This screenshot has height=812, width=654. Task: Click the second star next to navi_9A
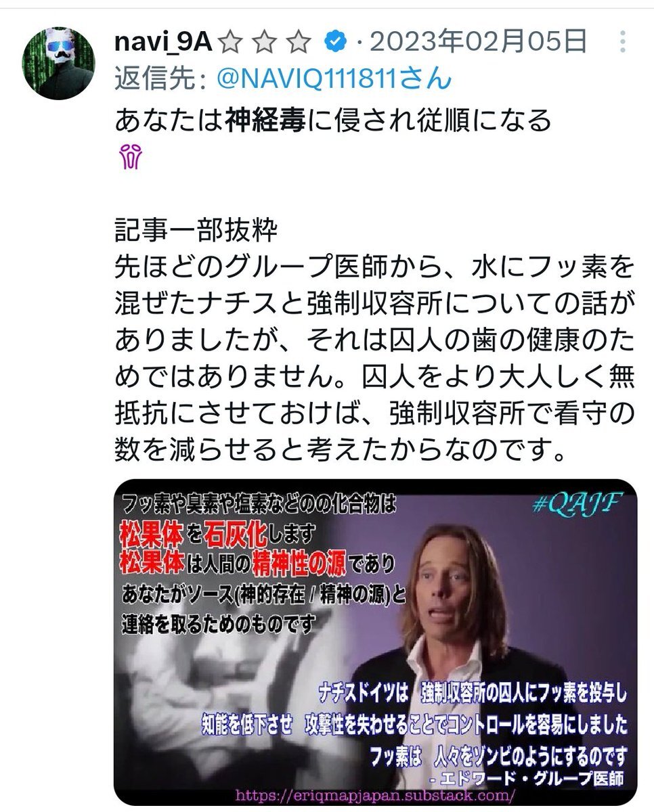click(265, 44)
